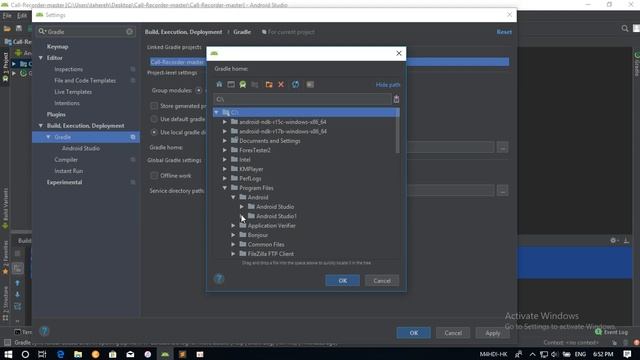Select Use default gradle wrapper option
This screenshot has height=360, width=640.
tap(154, 119)
